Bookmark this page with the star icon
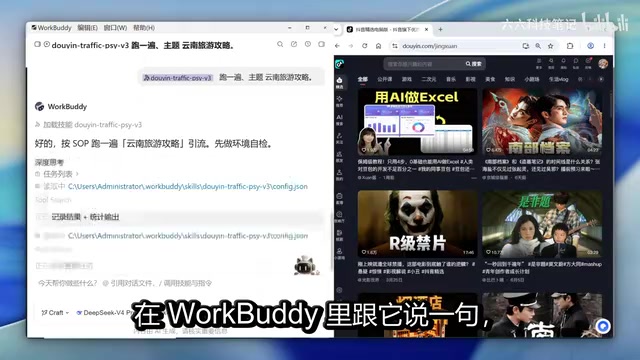Image resolution: width=640 pixels, height=360 pixels. coord(551,46)
